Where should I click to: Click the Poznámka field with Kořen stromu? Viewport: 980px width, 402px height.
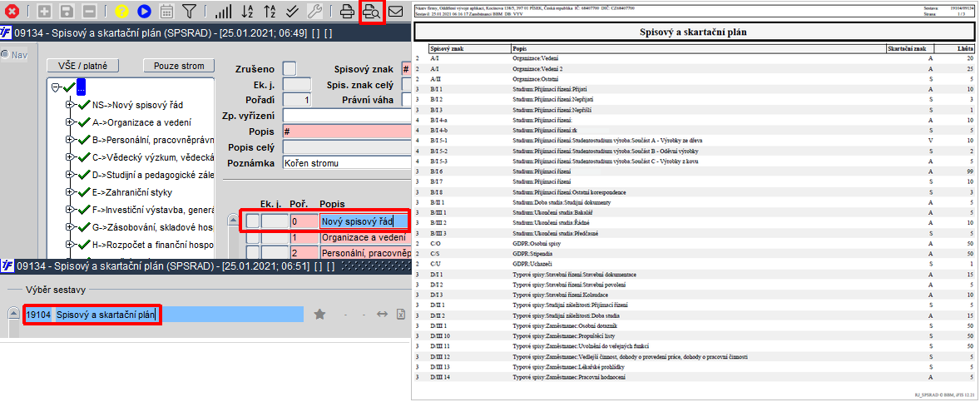pyautogui.click(x=348, y=162)
